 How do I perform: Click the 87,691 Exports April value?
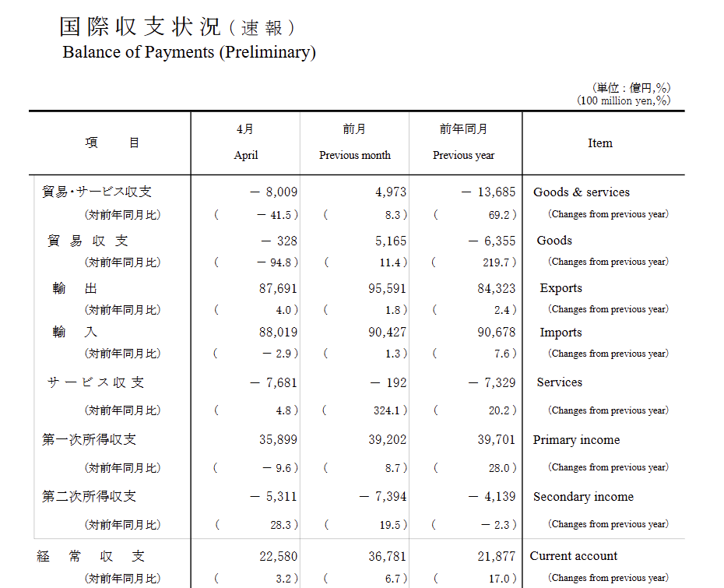279,287
